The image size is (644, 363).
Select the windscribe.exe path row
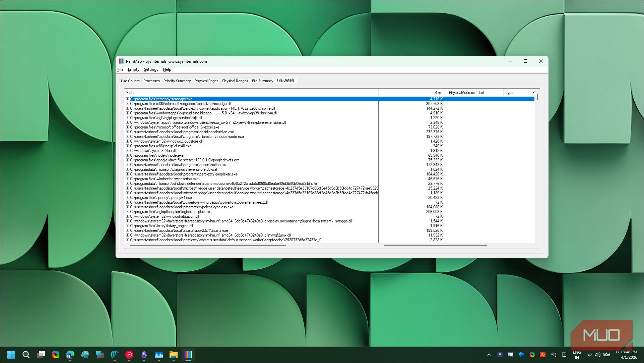(164, 179)
